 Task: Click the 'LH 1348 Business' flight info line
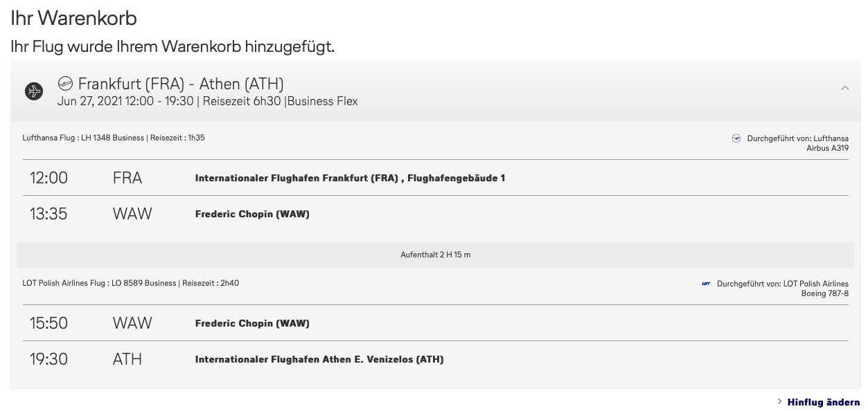pyautogui.click(x=114, y=138)
